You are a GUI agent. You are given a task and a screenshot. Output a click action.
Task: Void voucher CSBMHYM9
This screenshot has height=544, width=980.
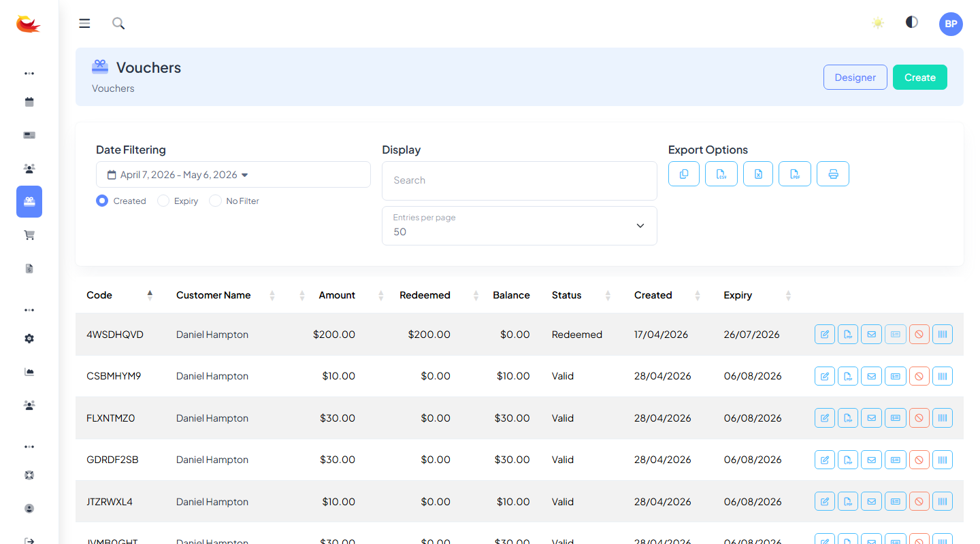pos(919,376)
